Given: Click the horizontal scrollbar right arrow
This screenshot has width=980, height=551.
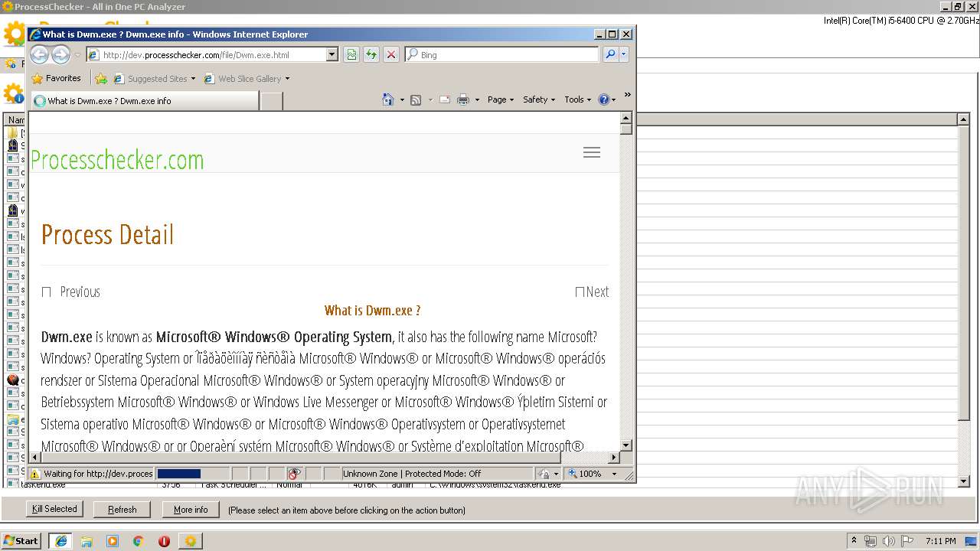Looking at the screenshot, I should click(612, 457).
